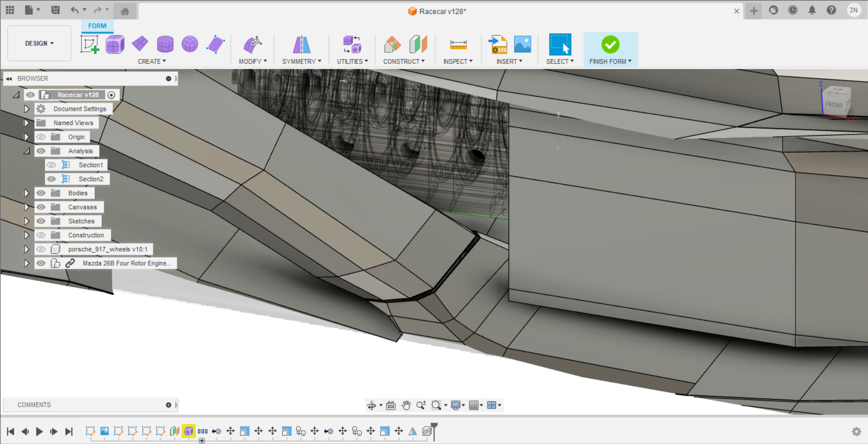Expand the Sketches folder arrow
Image resolution: width=868 pixels, height=444 pixels.
27,221
